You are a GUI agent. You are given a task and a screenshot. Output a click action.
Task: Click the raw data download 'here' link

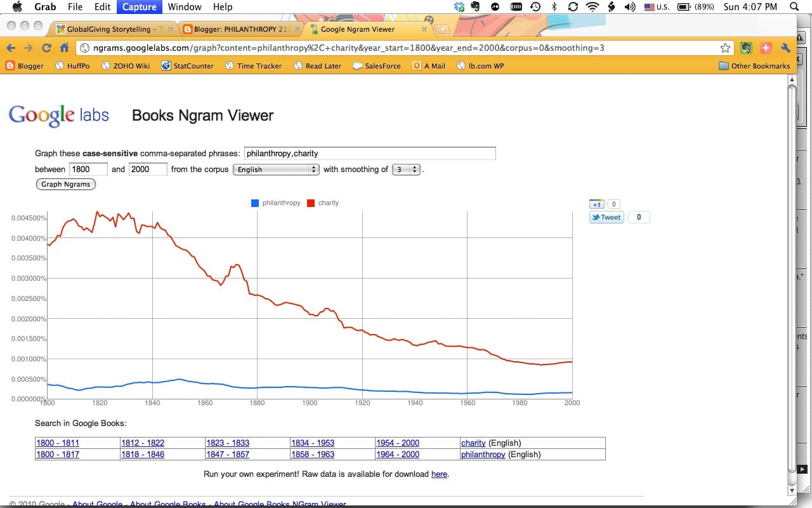click(x=439, y=474)
